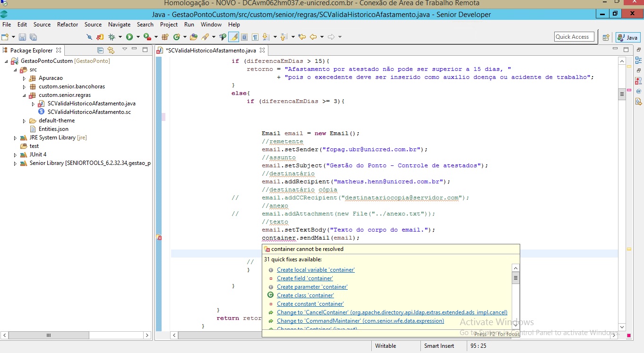The width and height of the screenshot is (644, 353).
Task: Close the SCValidaHistoricoAfastamento.java editor tab
Action: [x=263, y=50]
